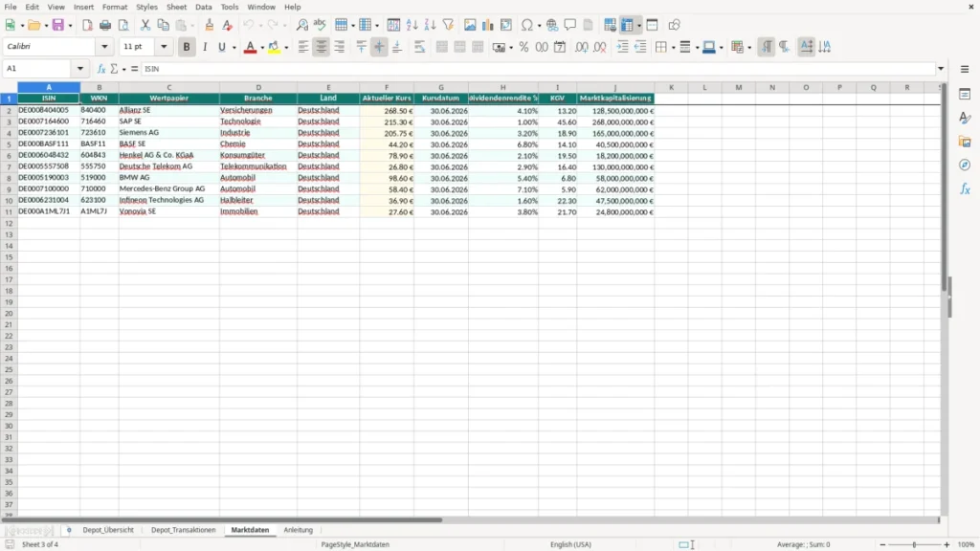This screenshot has width=980, height=551.
Task: Toggle Wrap Text
Action: (419, 47)
